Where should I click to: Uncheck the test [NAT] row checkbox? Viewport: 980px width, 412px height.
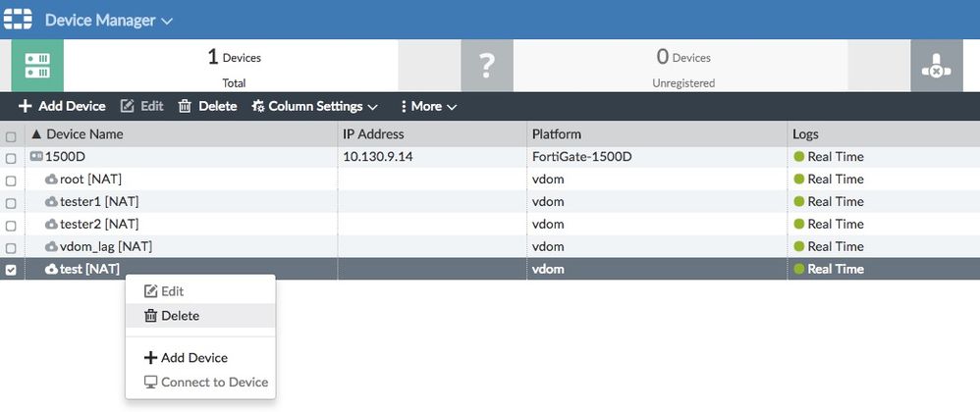click(x=11, y=270)
